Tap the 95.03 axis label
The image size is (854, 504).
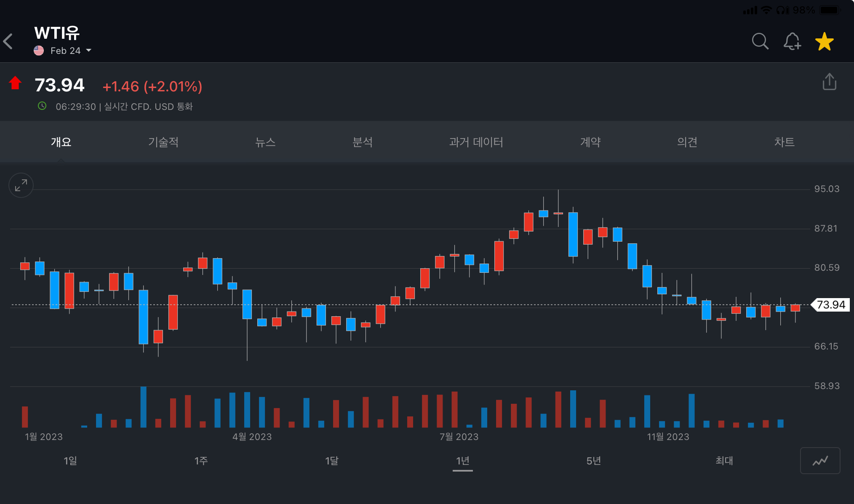click(x=827, y=189)
